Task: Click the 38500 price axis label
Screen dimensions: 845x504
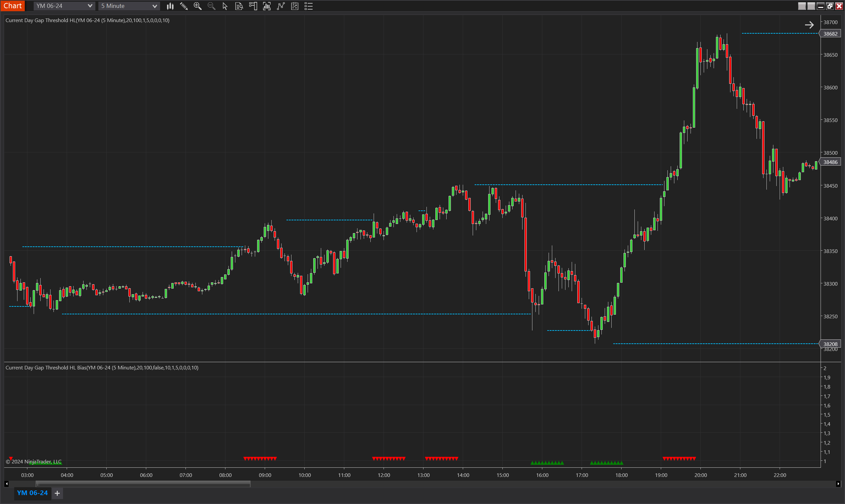Action: (830, 153)
